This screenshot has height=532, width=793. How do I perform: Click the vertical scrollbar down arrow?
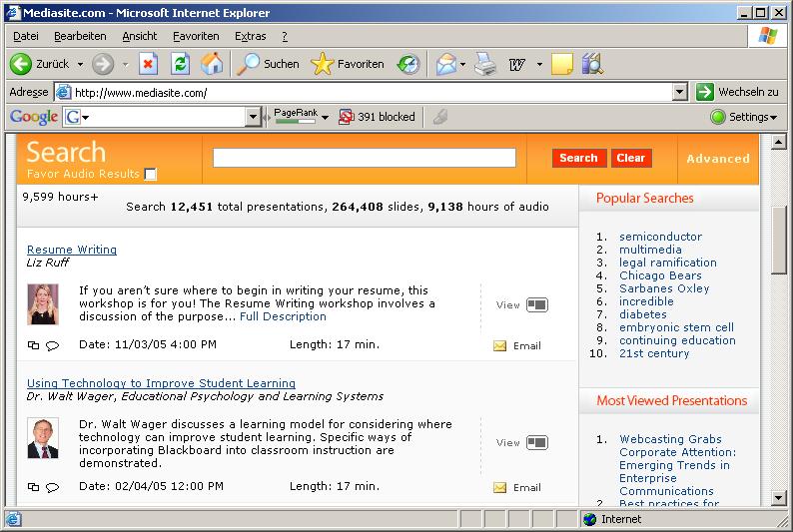click(779, 497)
